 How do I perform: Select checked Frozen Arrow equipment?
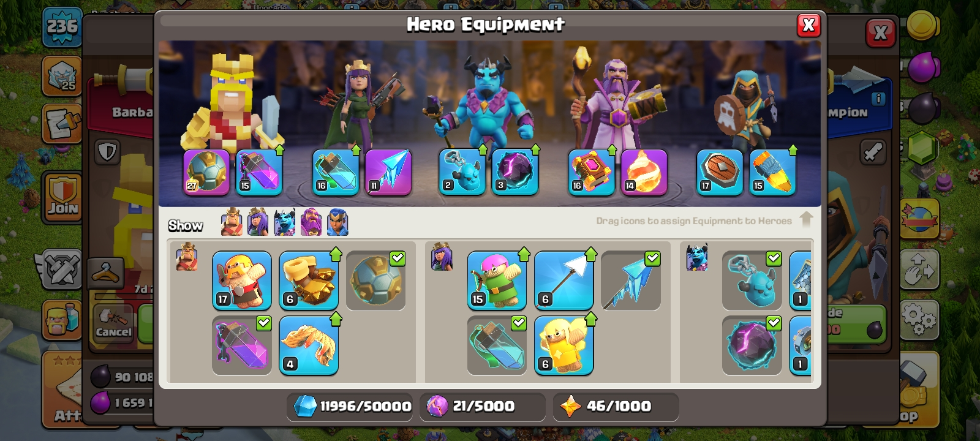click(x=631, y=280)
